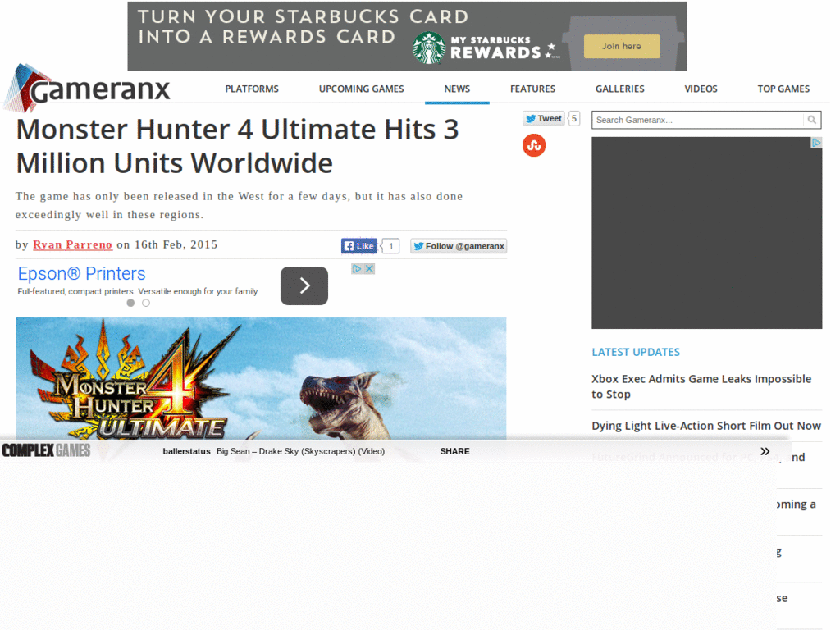Click the My Starbucks Rewards logo
Screen dimensions: 840x630
tap(486, 48)
